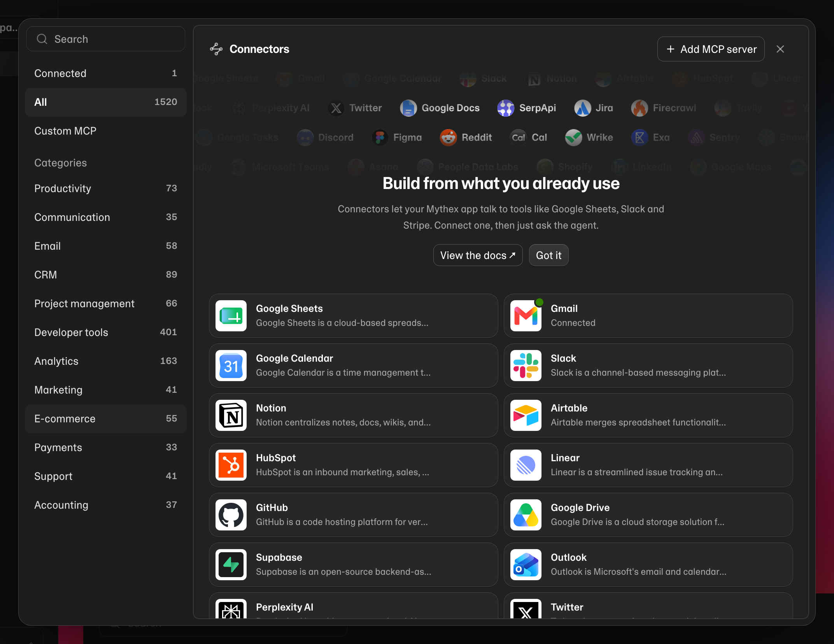Image resolution: width=834 pixels, height=644 pixels.
Task: Filter by E-commerce category
Action: click(106, 419)
